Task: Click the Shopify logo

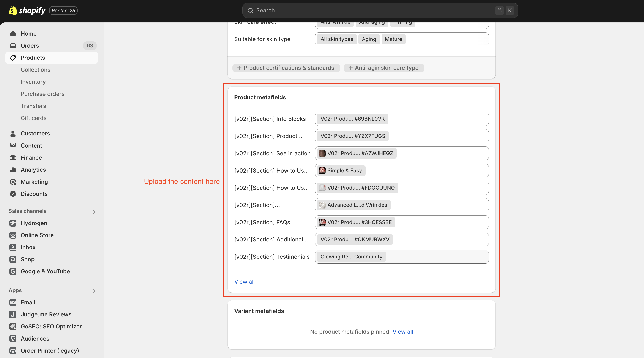Action: coord(27,11)
